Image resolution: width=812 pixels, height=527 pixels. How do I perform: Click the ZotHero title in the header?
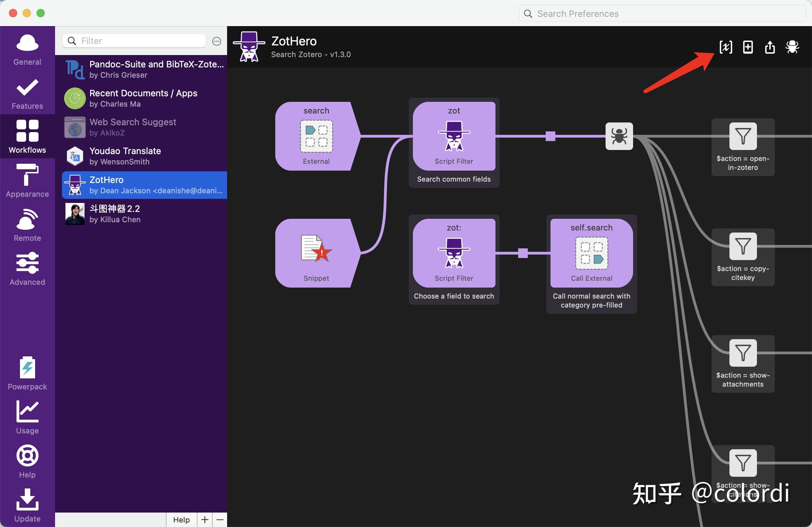point(294,41)
